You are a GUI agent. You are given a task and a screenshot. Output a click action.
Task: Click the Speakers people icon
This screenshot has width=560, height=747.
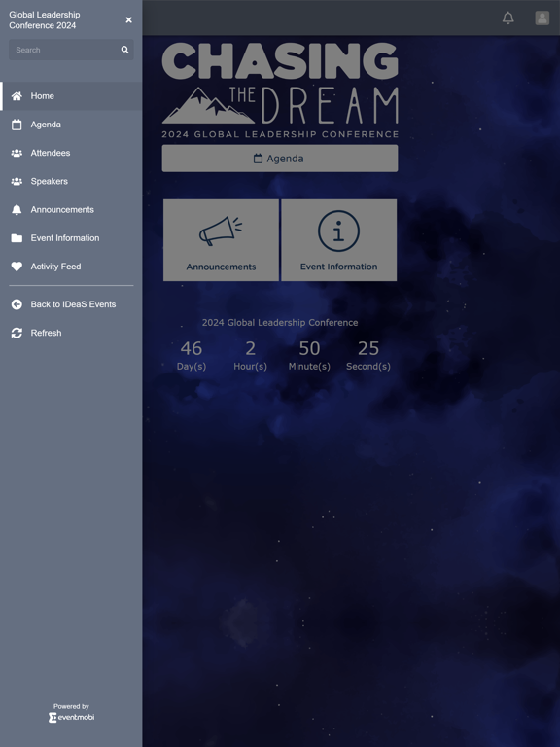click(17, 182)
